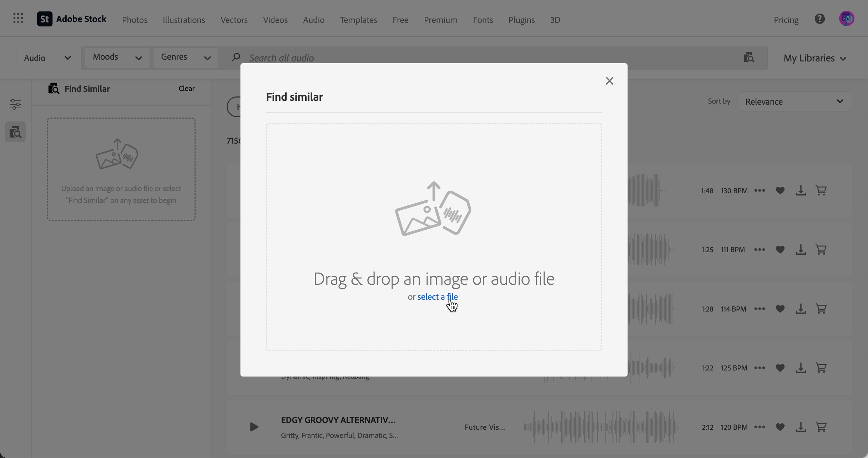Favorite the 114 BPM track heart

click(780, 309)
